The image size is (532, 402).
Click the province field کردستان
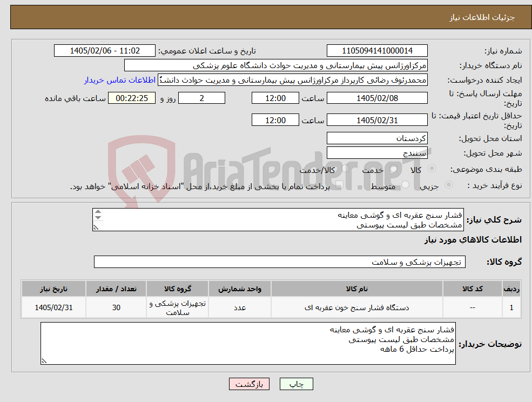pyautogui.click(x=377, y=138)
